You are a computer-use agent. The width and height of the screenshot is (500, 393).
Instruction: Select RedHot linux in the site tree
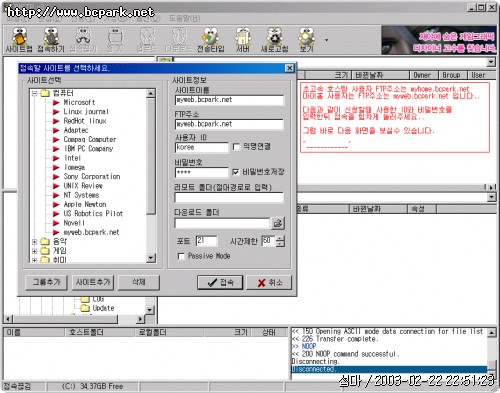(x=85, y=121)
